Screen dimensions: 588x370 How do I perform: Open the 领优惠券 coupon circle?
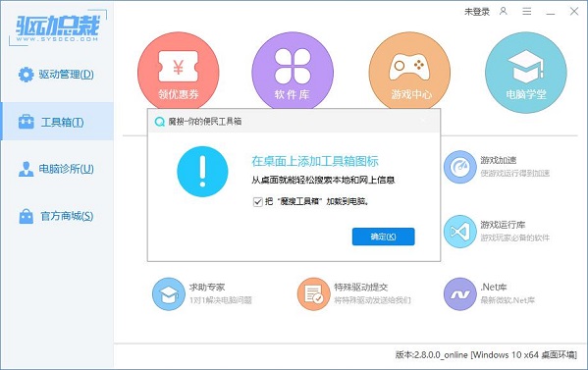pos(179,72)
